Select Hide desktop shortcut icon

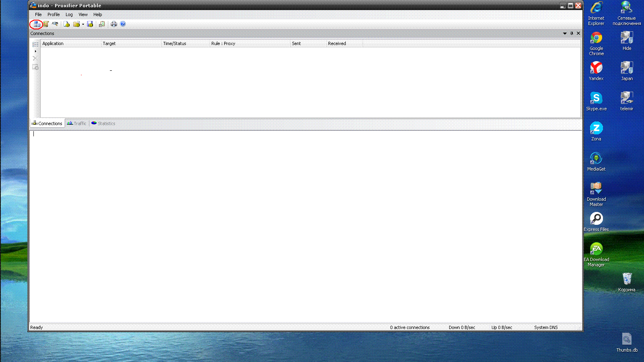(x=627, y=41)
